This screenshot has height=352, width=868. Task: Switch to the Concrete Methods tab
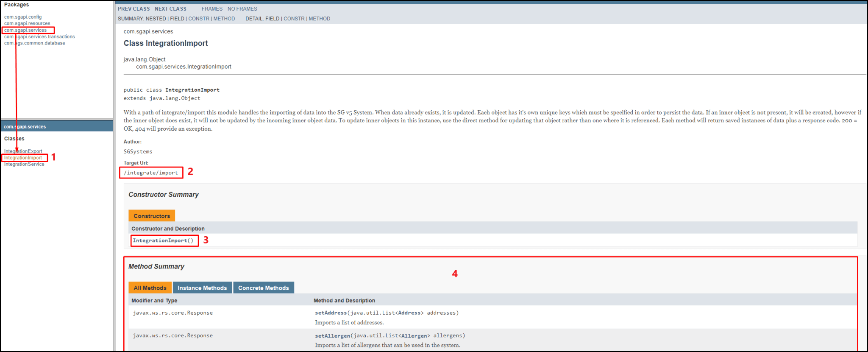pyautogui.click(x=264, y=288)
